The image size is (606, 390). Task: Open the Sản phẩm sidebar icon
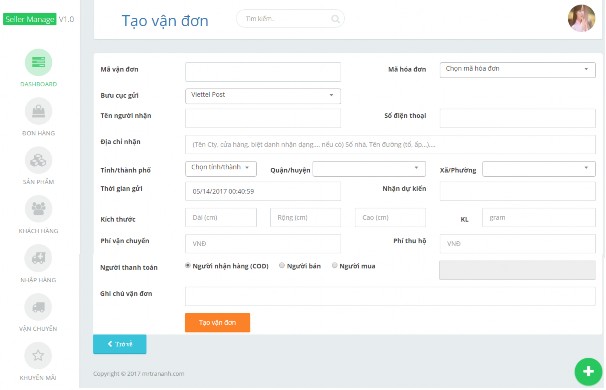pyautogui.click(x=38, y=160)
